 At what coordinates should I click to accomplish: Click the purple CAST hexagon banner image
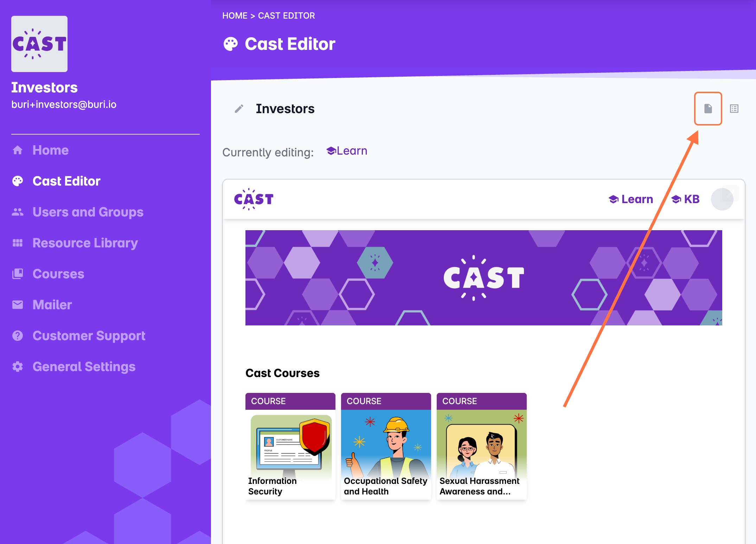click(x=483, y=278)
